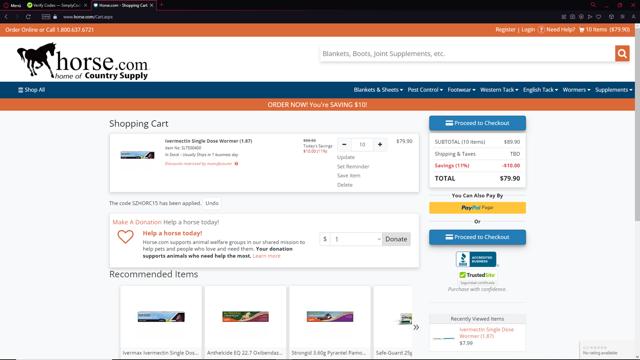Increase quantity with the plus button

[x=380, y=144]
